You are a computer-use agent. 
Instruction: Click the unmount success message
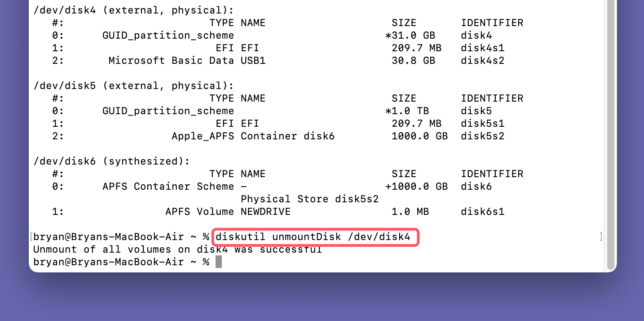(176, 249)
